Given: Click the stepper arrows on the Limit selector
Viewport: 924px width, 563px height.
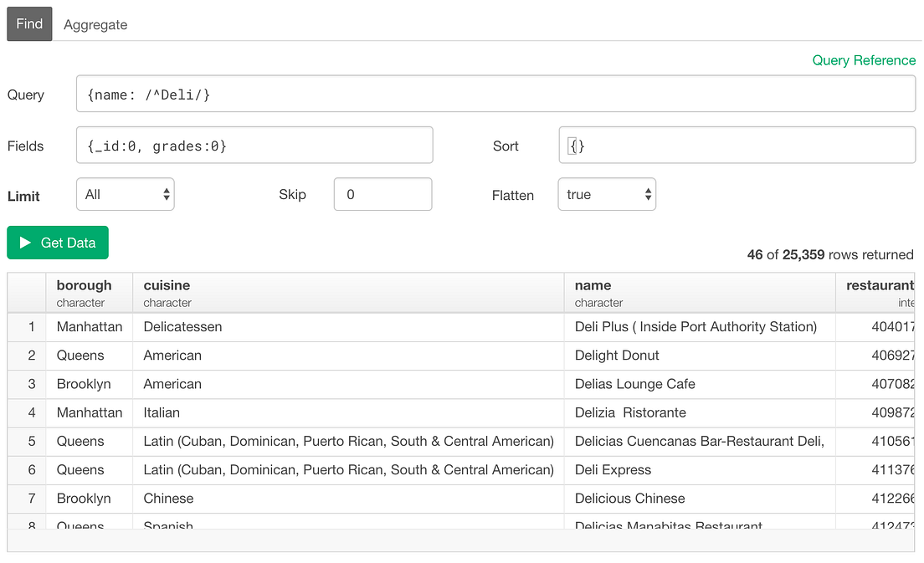Looking at the screenshot, I should coord(167,193).
